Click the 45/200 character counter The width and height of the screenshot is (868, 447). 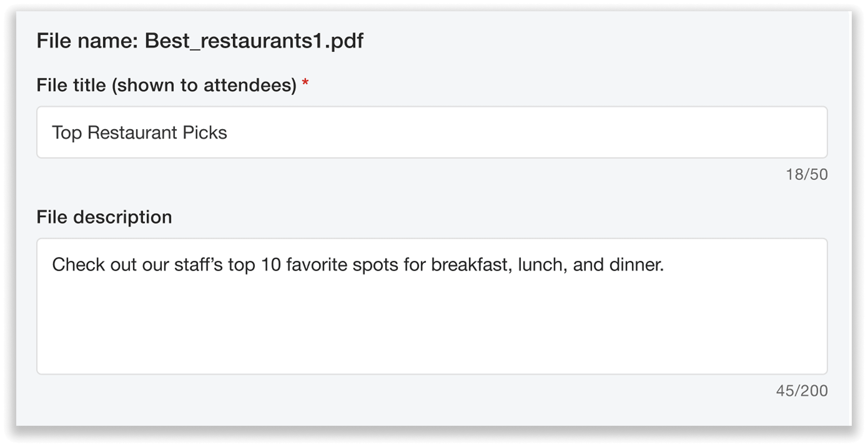point(801,391)
